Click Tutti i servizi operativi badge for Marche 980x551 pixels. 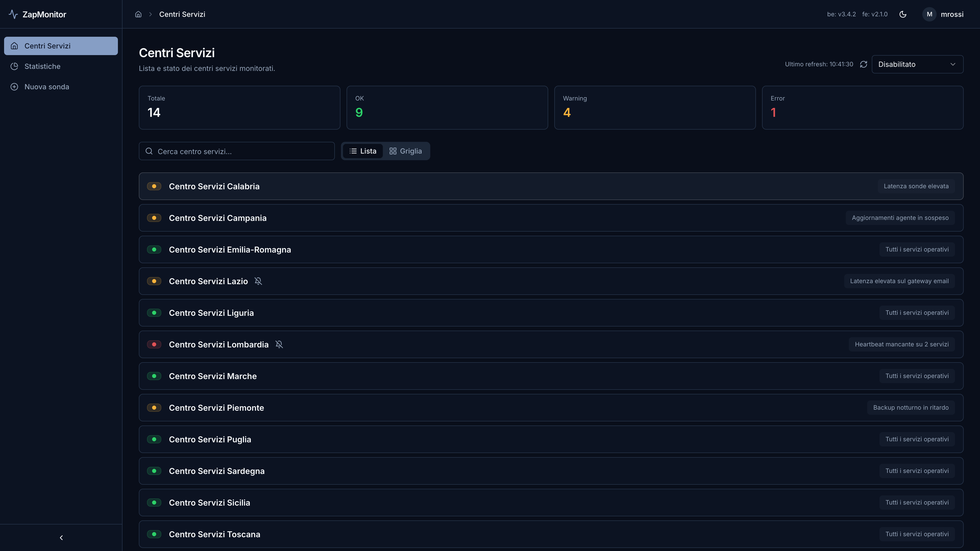point(917,376)
